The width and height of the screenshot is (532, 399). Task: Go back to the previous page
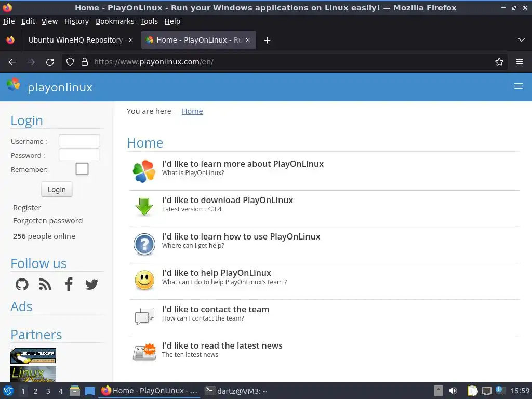[x=12, y=62]
